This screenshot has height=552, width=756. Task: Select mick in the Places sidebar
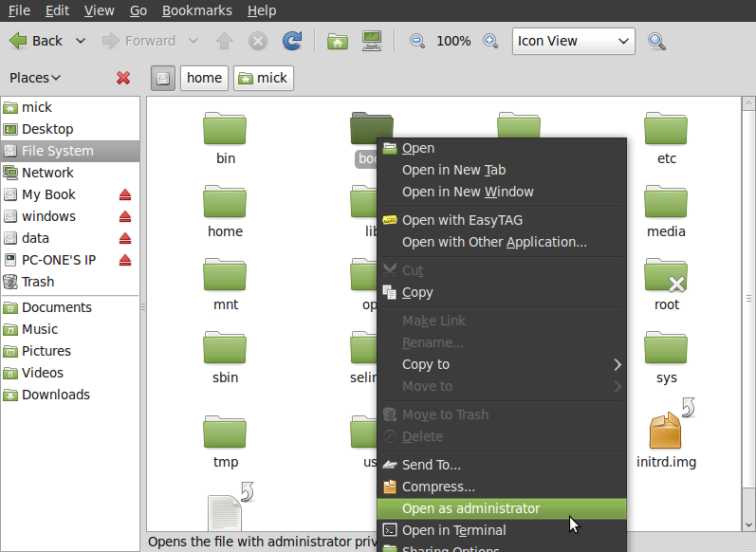70,107
